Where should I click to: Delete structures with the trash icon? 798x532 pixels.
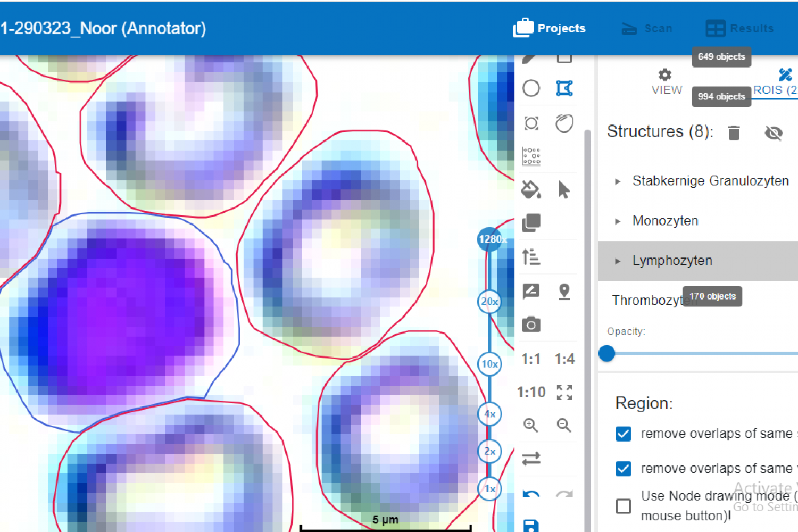(734, 132)
